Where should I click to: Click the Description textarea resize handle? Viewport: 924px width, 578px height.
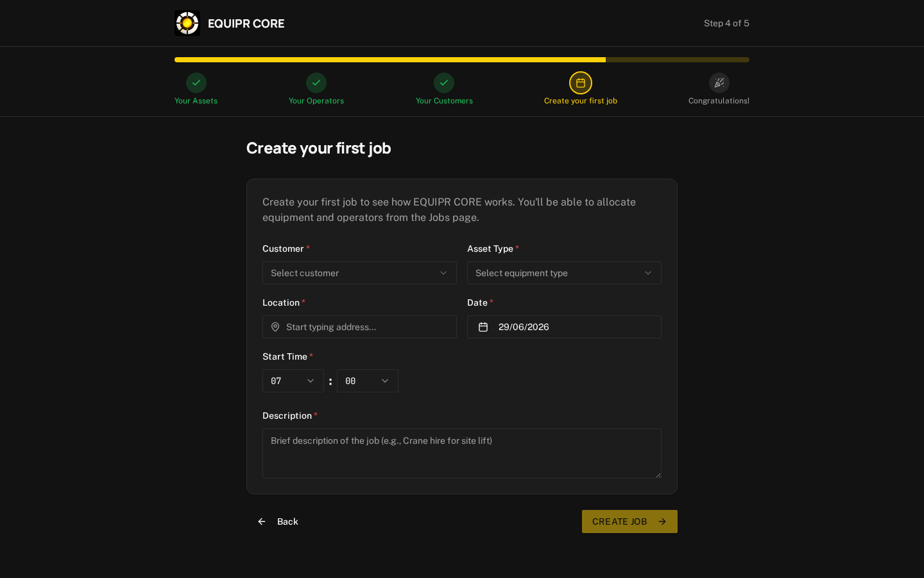[658, 475]
